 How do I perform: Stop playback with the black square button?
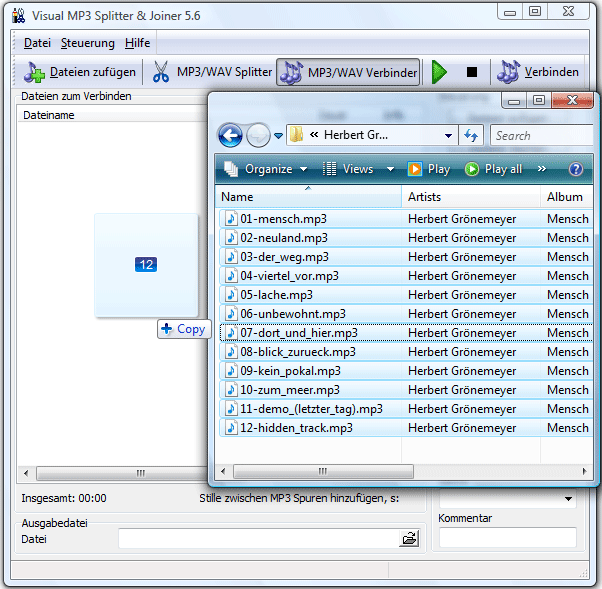tap(472, 72)
